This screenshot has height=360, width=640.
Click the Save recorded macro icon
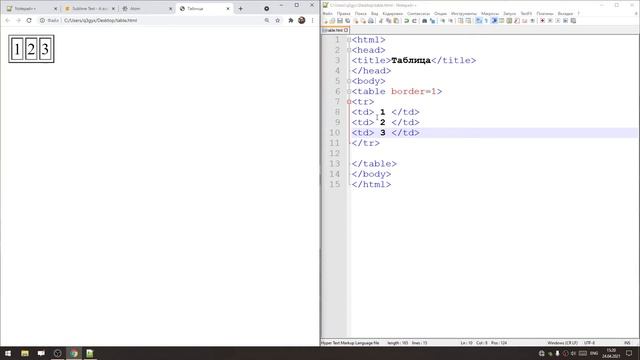(x=573, y=21)
